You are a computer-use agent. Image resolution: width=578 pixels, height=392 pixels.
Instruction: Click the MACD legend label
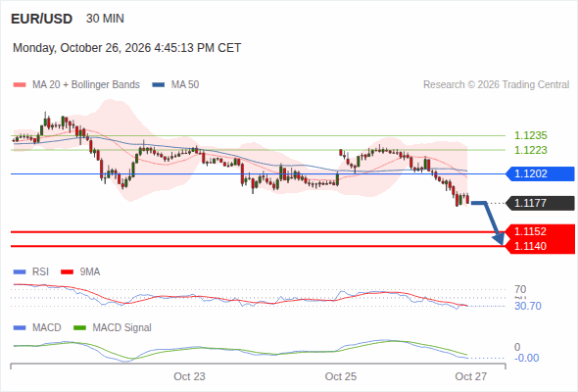coord(47,328)
